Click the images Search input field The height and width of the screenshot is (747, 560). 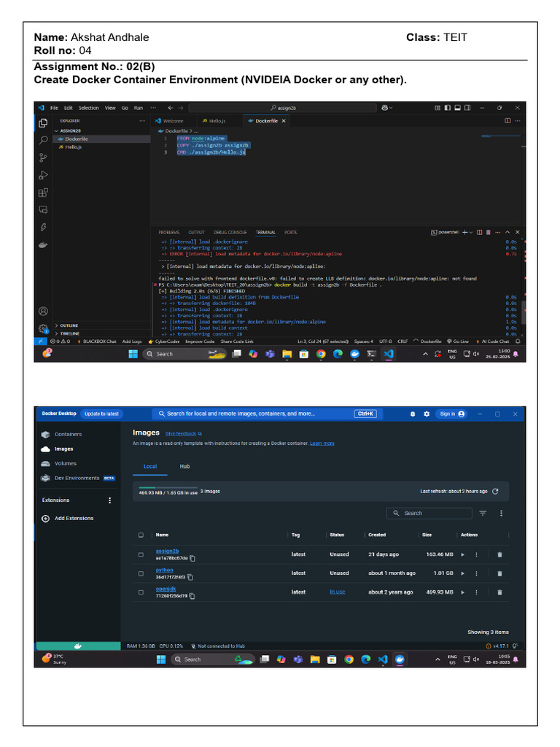[x=429, y=513]
